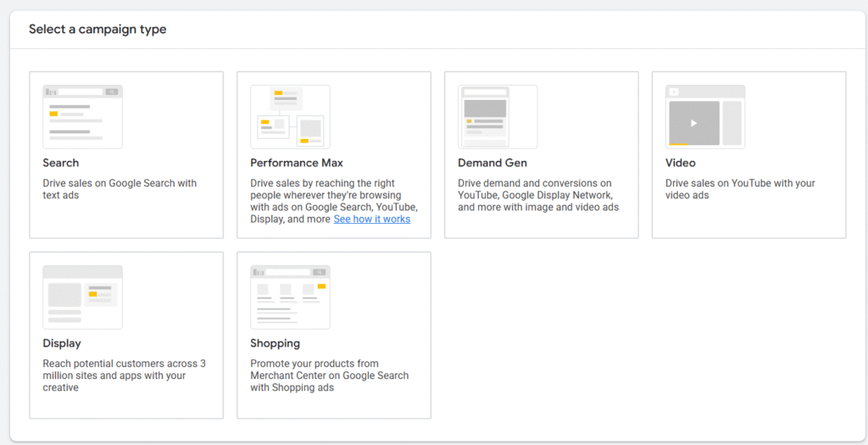Click 'Drive sales on YouTube' description
The height and width of the screenshot is (445, 868).
pyautogui.click(x=740, y=189)
